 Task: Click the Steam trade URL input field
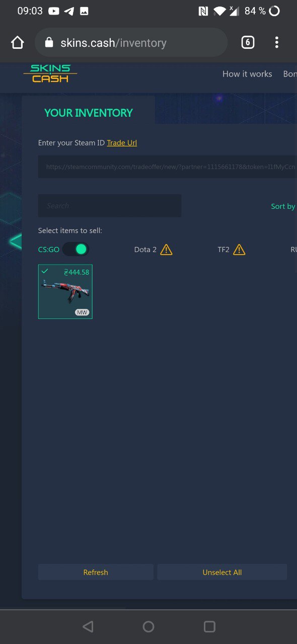pyautogui.click(x=168, y=167)
